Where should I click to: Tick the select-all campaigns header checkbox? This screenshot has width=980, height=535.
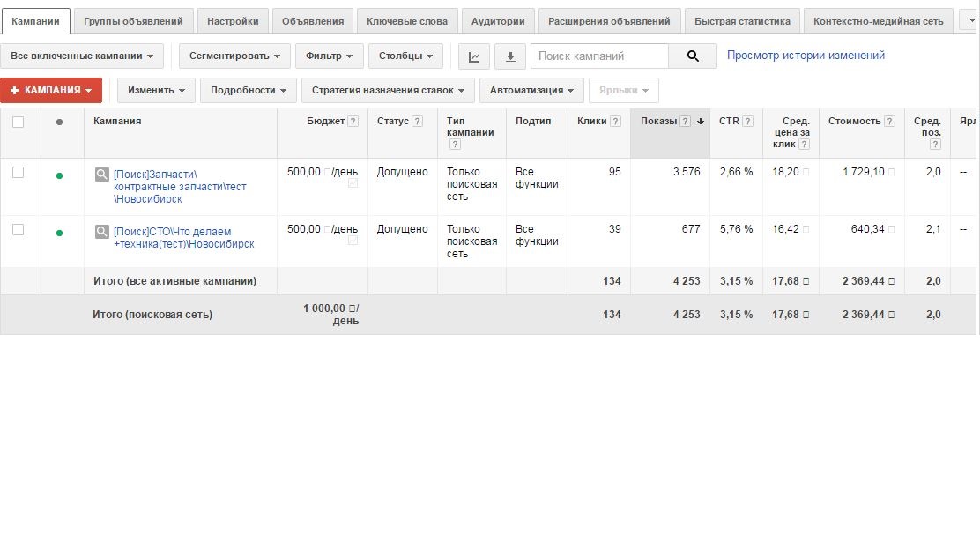[x=19, y=122]
